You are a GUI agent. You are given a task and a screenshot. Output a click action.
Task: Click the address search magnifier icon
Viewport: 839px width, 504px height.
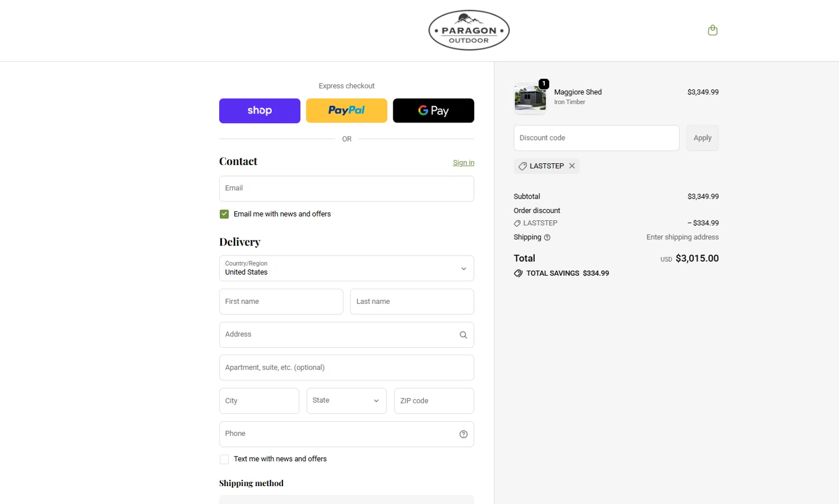(463, 335)
